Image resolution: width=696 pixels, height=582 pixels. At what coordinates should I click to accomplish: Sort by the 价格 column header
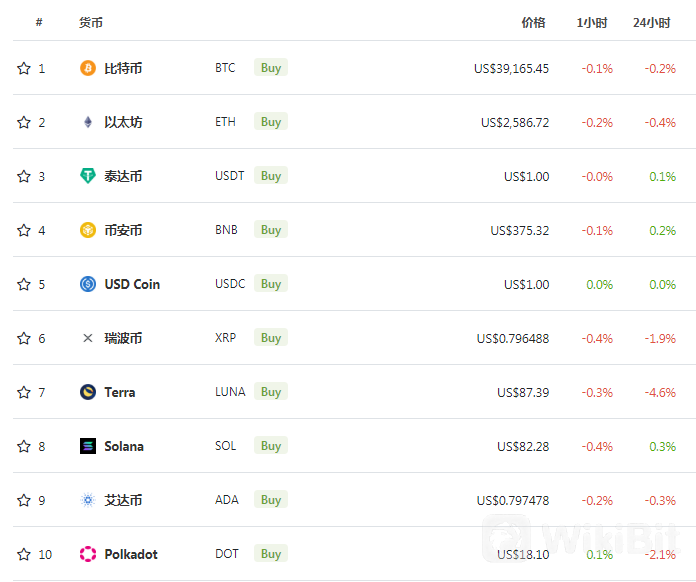coord(533,23)
